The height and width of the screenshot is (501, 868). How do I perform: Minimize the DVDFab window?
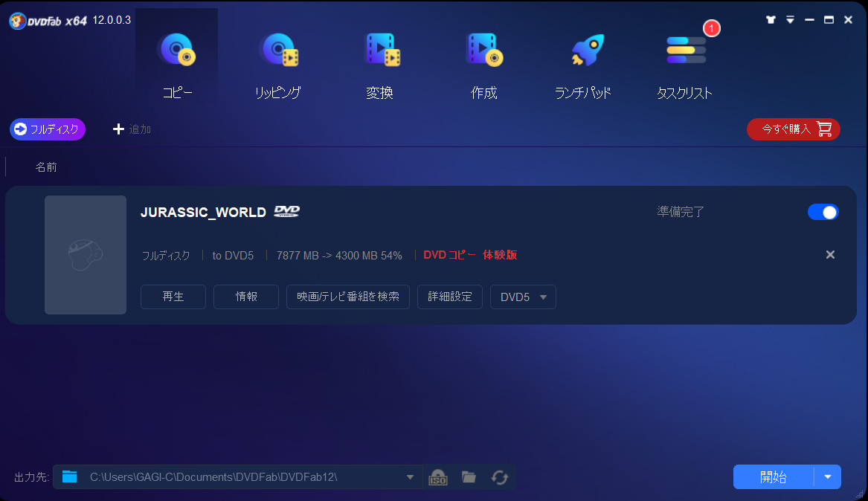(x=809, y=20)
